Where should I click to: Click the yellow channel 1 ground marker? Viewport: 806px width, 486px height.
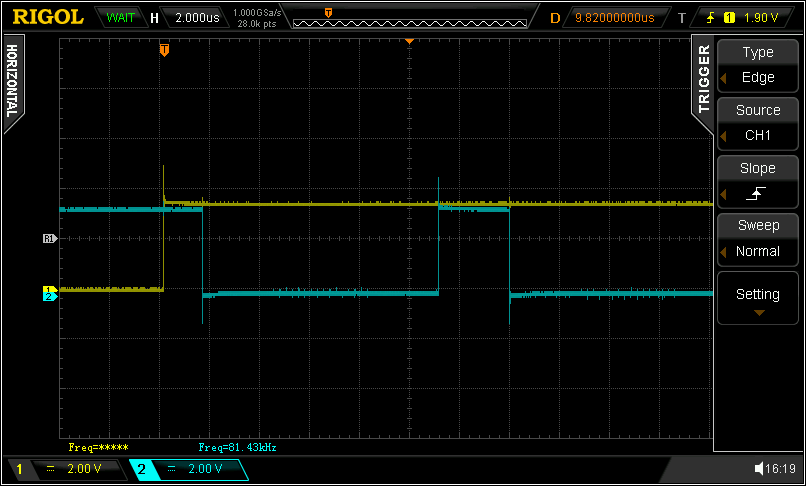pos(50,290)
